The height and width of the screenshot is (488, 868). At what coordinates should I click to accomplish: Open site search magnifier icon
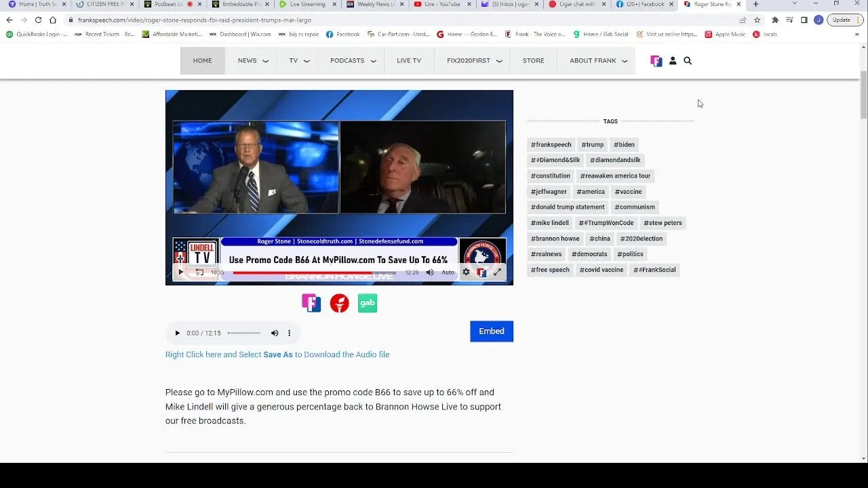688,60
